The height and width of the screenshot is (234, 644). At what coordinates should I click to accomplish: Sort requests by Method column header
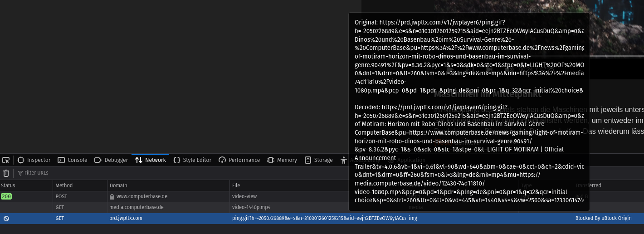(x=80, y=185)
